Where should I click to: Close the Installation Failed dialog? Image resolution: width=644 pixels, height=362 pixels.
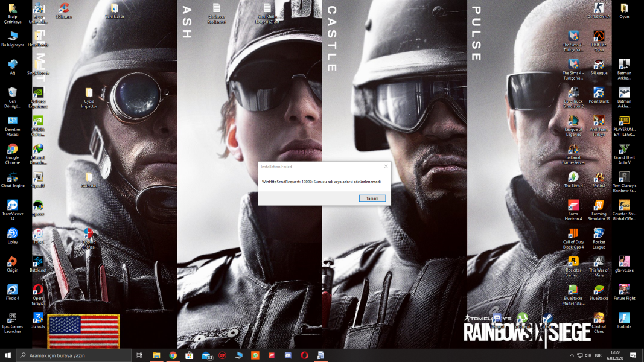click(x=386, y=166)
